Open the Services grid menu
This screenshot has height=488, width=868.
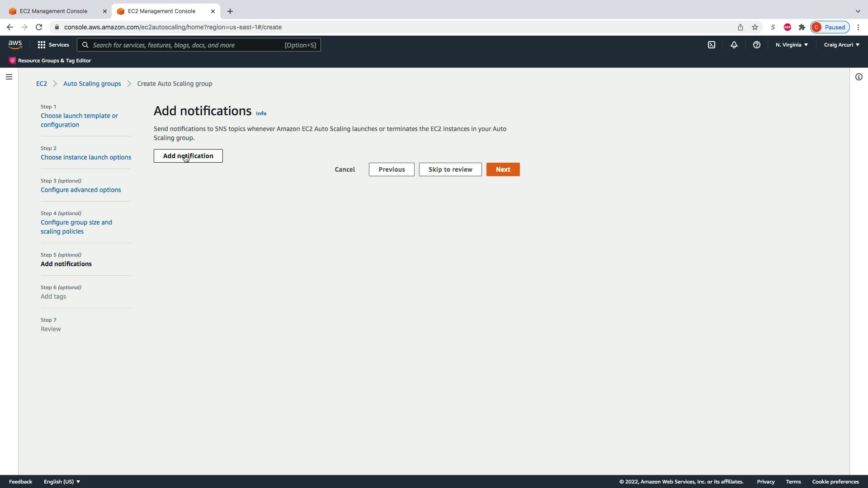(53, 45)
